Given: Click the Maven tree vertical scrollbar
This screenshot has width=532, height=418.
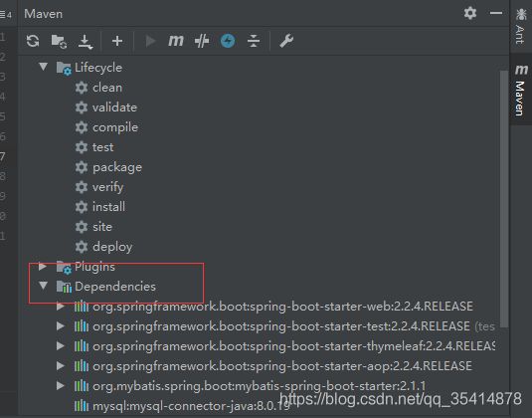Looking at the screenshot, I should (504, 199).
